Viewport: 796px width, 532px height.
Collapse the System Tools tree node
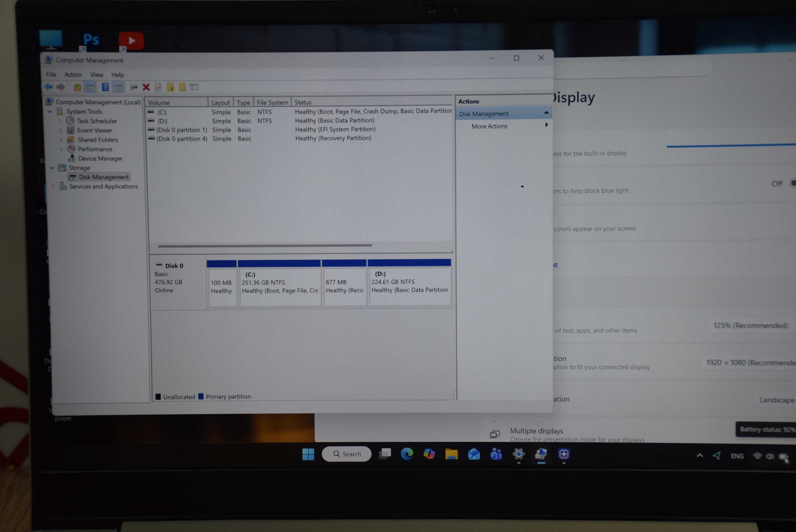point(49,112)
